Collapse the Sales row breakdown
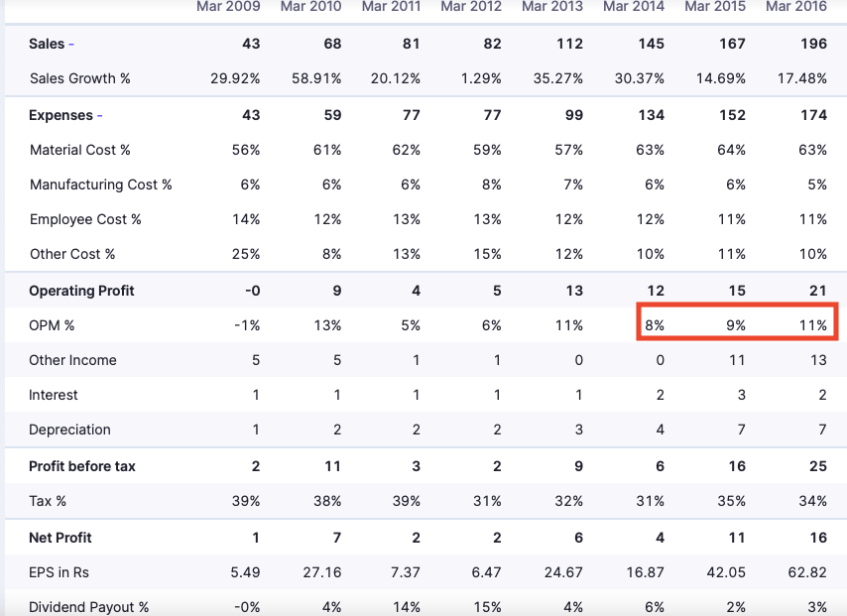Viewport: 847px width, 616px height. [71, 45]
